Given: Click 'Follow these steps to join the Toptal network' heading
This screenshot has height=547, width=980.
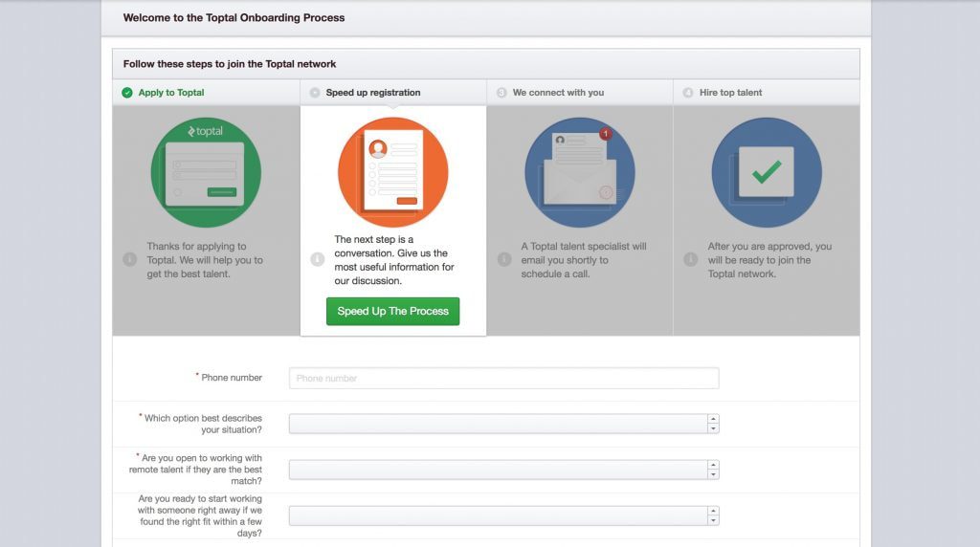Looking at the screenshot, I should tap(230, 64).
